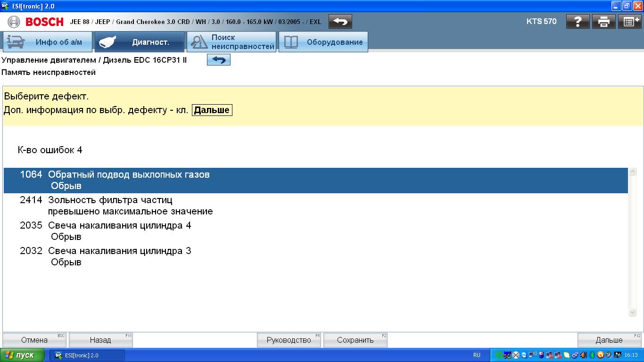The width and height of the screenshot is (644, 362).
Task: Click the orange Avast tray icon
Action: 601,355
